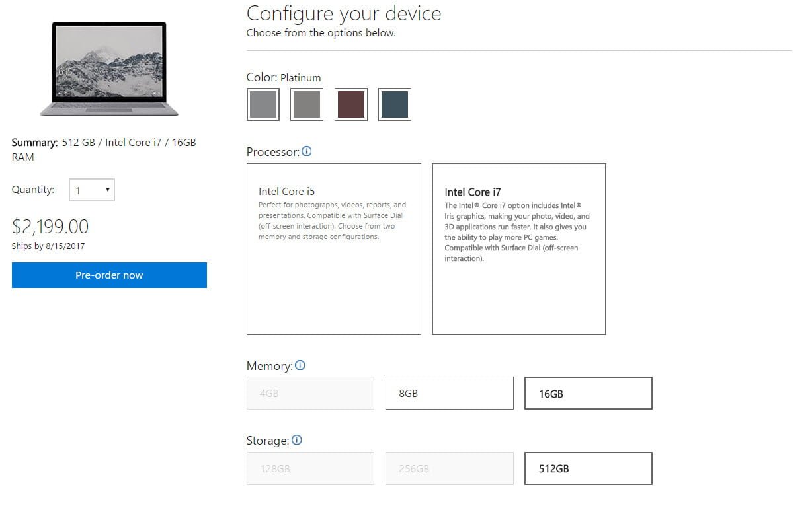This screenshot has width=812, height=510.
Task: Click the Color: Platinum label
Action: point(284,77)
